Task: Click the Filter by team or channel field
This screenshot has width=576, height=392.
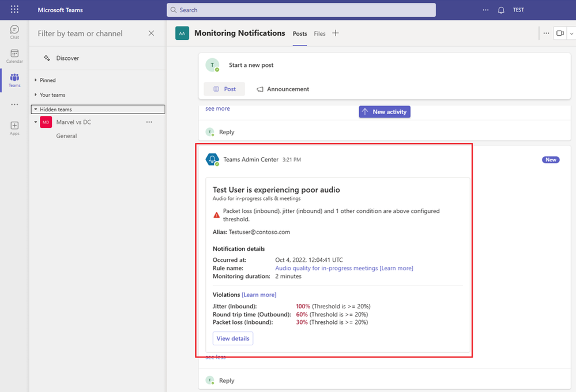Action: click(80, 33)
